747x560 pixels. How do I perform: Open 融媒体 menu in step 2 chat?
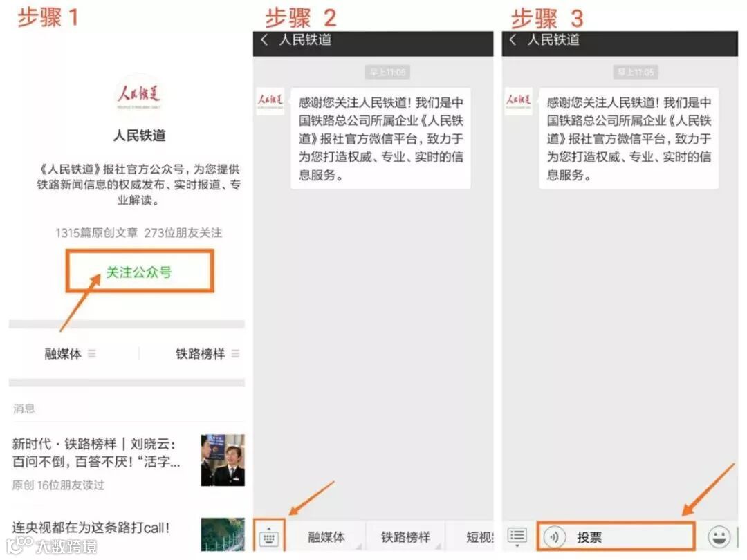pyautogui.click(x=326, y=537)
